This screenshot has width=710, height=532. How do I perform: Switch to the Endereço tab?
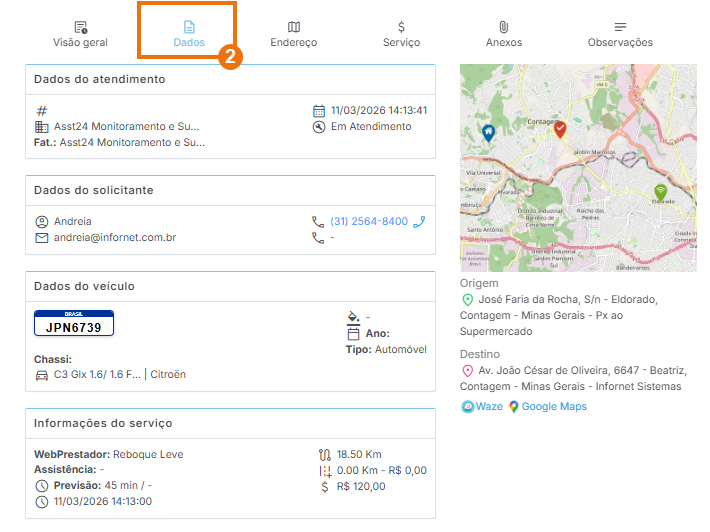tap(293, 34)
